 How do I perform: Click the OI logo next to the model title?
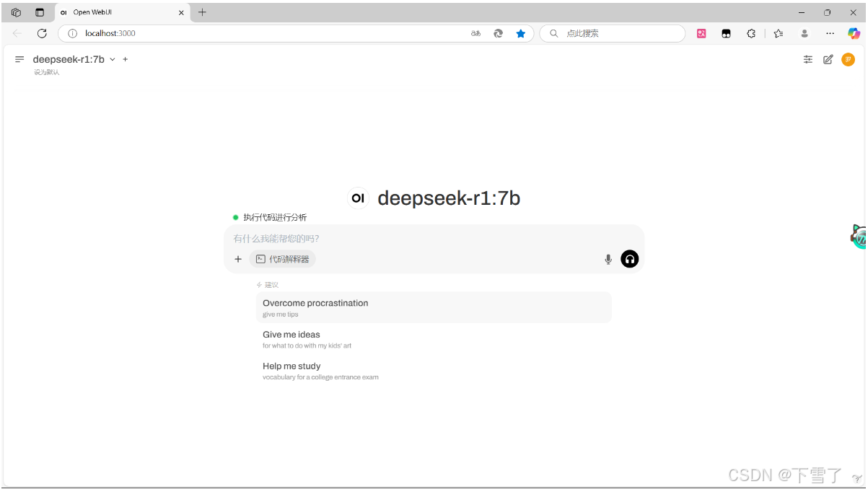[x=358, y=198]
